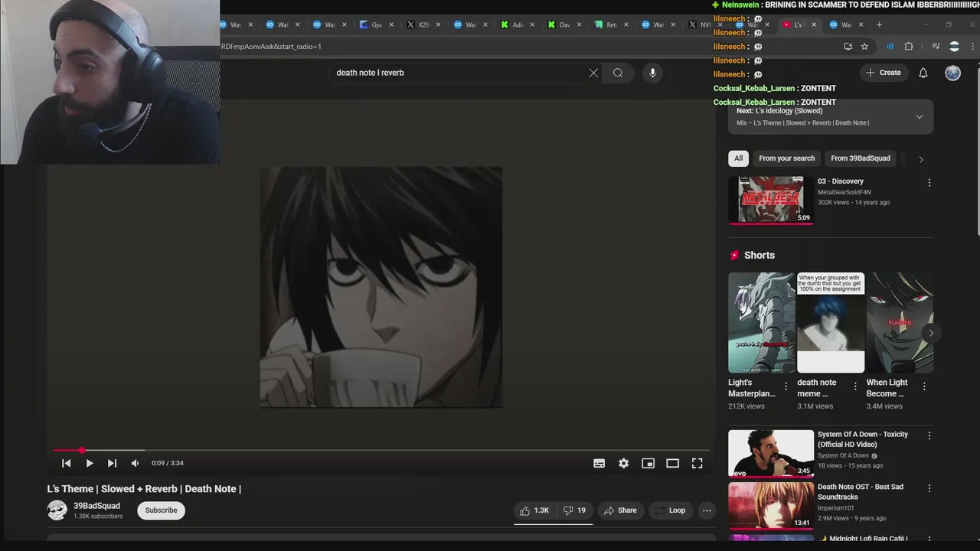The width and height of the screenshot is (980, 551).
Task: Open the browser extensions puzzle icon
Action: pyautogui.click(x=909, y=47)
